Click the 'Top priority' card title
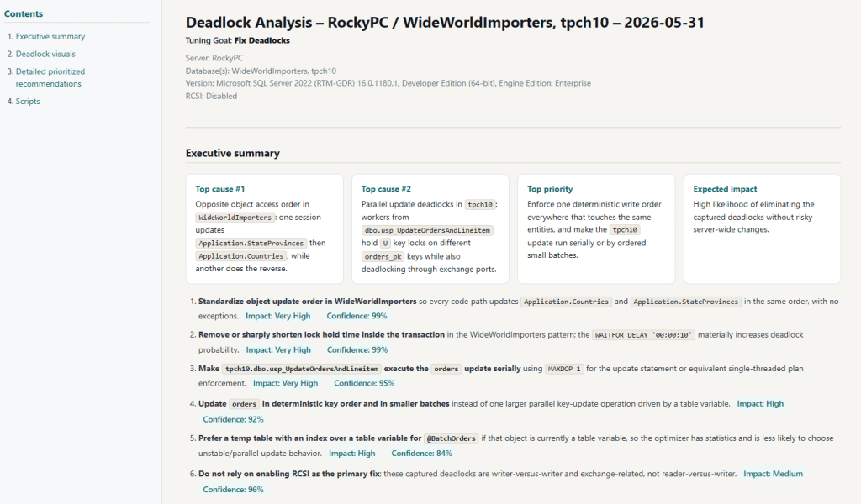 (550, 189)
